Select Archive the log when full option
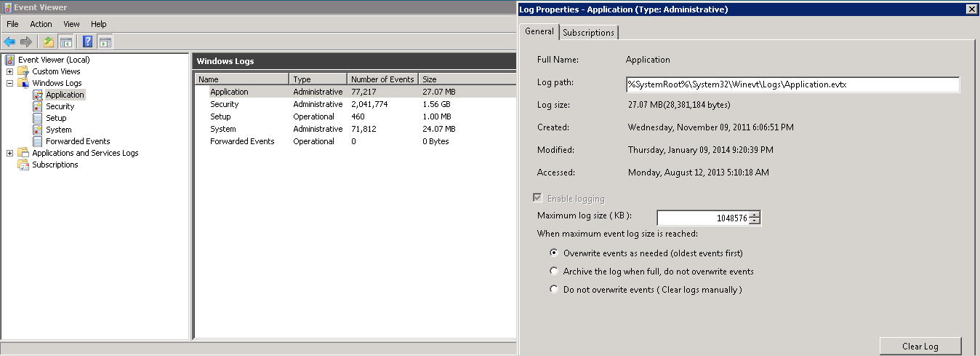 pyautogui.click(x=555, y=272)
